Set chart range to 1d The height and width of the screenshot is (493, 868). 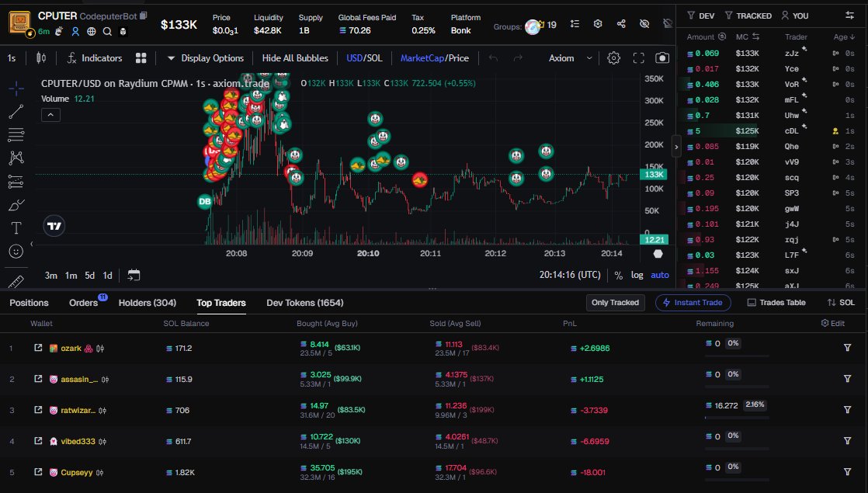(x=107, y=275)
